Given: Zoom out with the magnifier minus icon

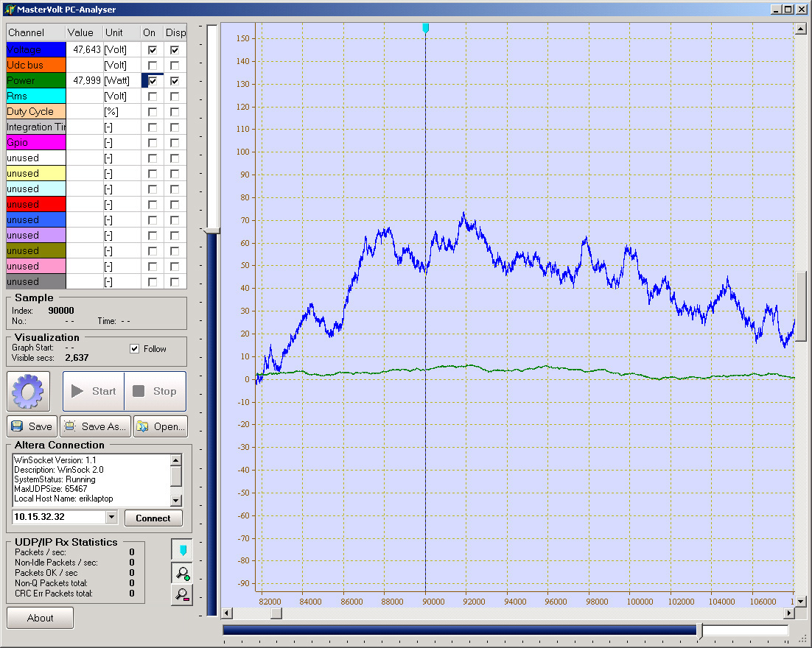Looking at the screenshot, I should click(182, 595).
